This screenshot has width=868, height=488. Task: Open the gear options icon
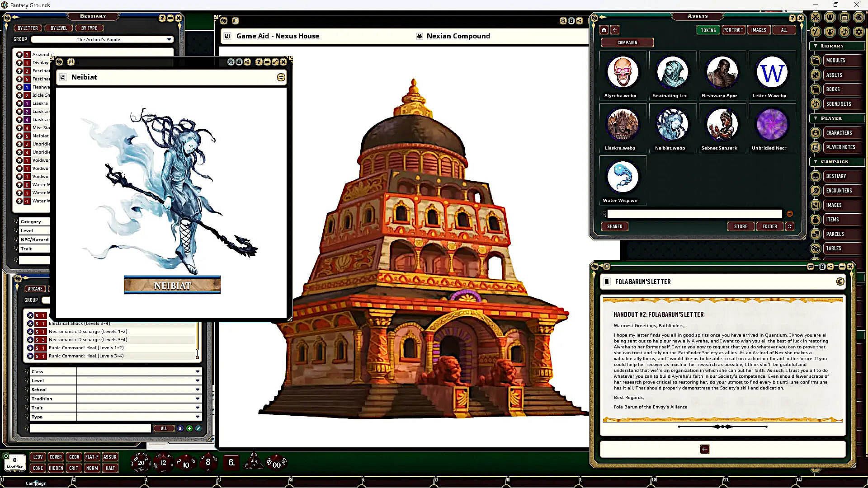point(859,32)
